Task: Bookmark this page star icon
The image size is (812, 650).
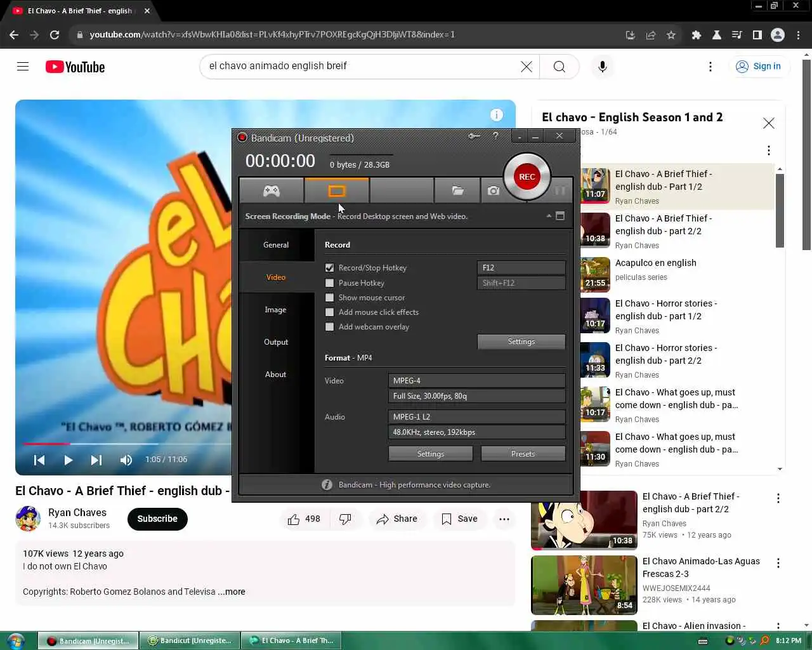Action: pyautogui.click(x=671, y=35)
